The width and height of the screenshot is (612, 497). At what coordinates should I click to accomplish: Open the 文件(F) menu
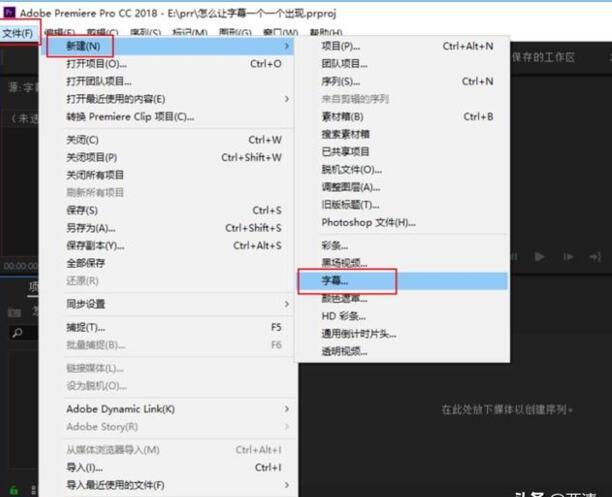(18, 33)
